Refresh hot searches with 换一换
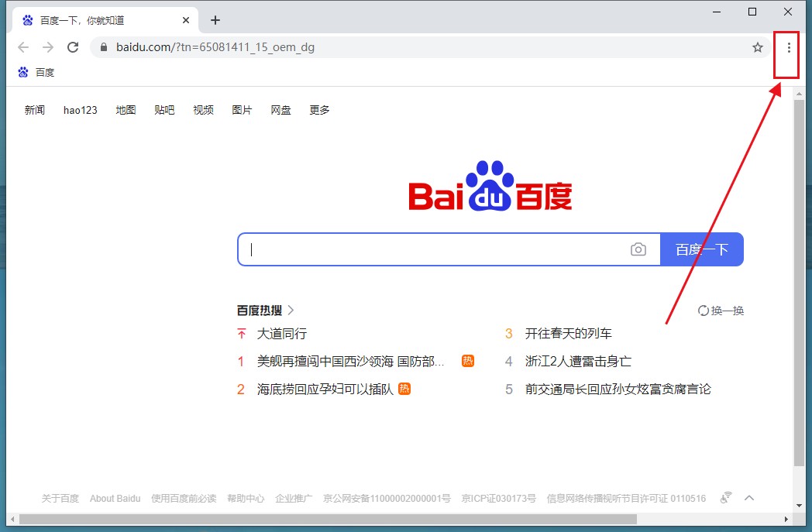This screenshot has height=532, width=812. 721,311
